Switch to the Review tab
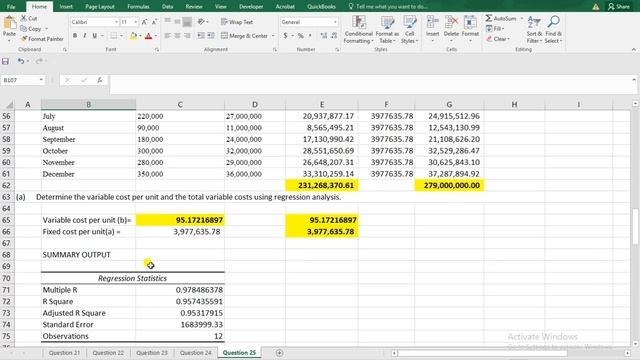The height and width of the screenshot is (360, 640). 194,7
